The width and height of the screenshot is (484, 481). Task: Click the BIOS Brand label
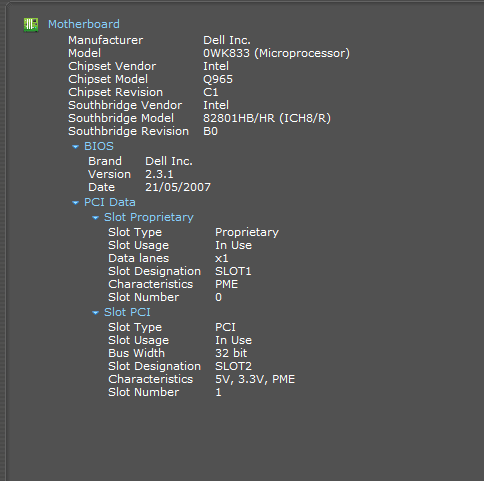pyautogui.click(x=105, y=161)
